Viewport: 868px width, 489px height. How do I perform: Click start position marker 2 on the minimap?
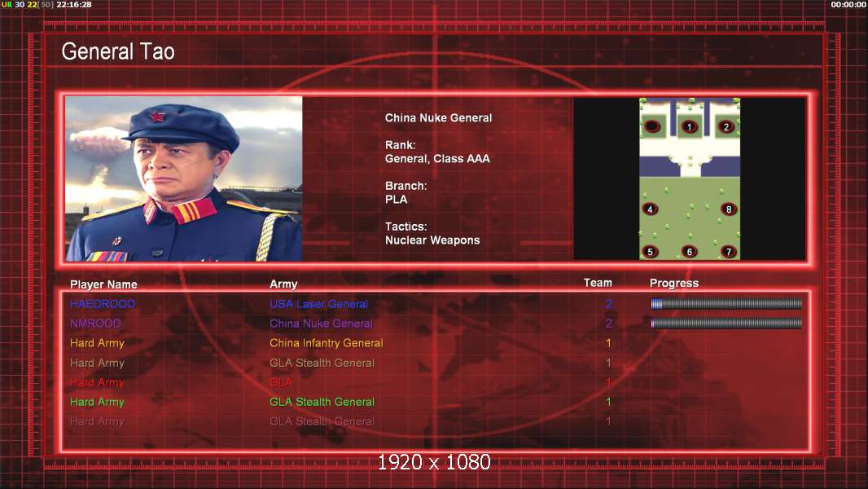pyautogui.click(x=726, y=127)
